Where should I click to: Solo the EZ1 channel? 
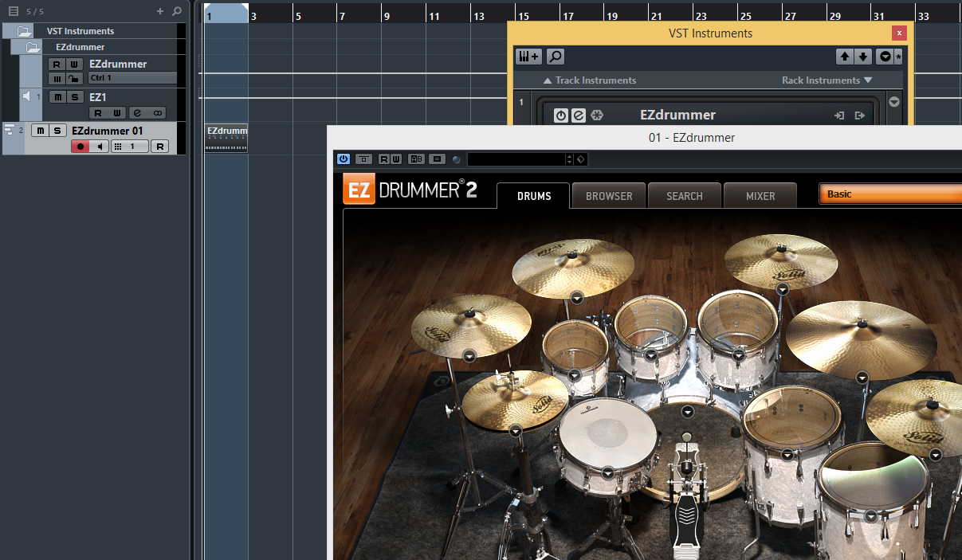coord(74,97)
